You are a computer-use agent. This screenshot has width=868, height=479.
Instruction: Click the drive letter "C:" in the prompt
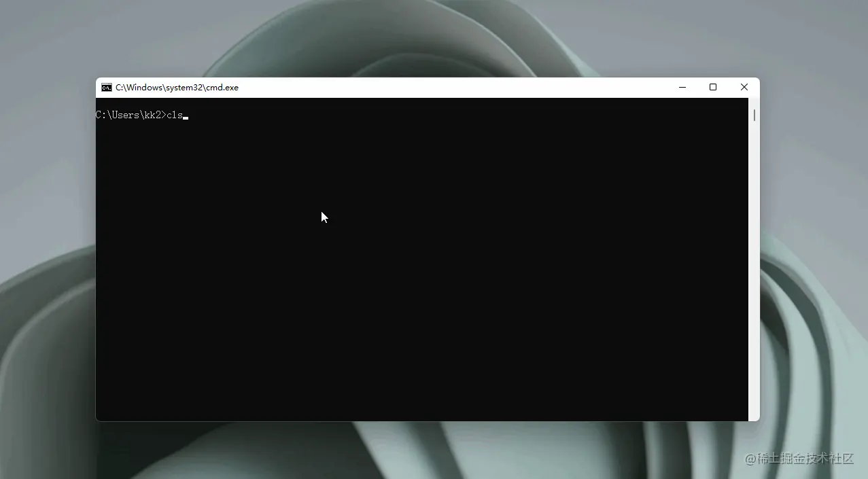tap(101, 115)
